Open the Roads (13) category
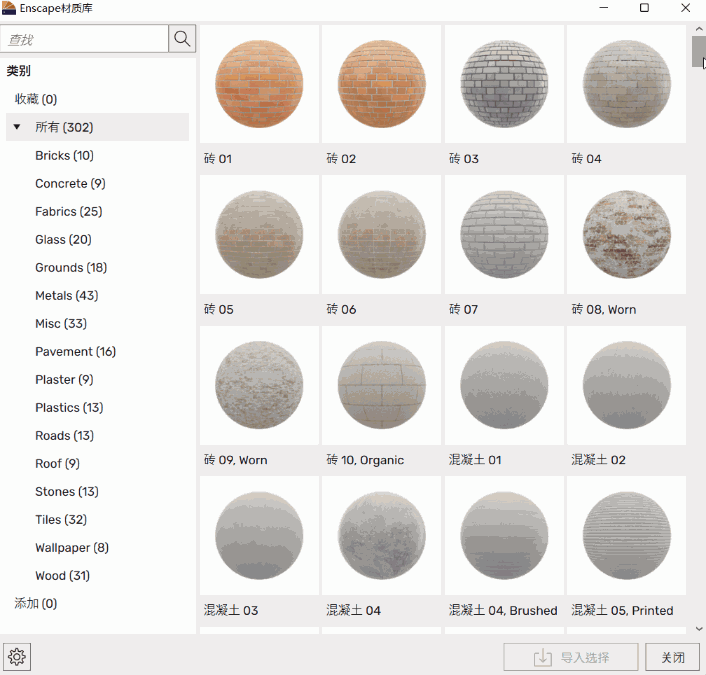This screenshot has height=675, width=706. 64,435
